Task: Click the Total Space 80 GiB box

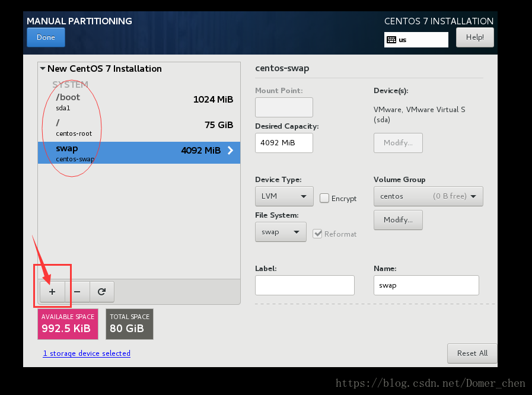Action: pos(130,324)
